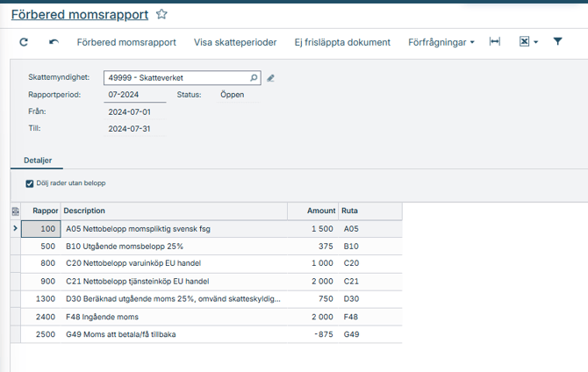Click the refresh icon in toolbar

click(24, 42)
